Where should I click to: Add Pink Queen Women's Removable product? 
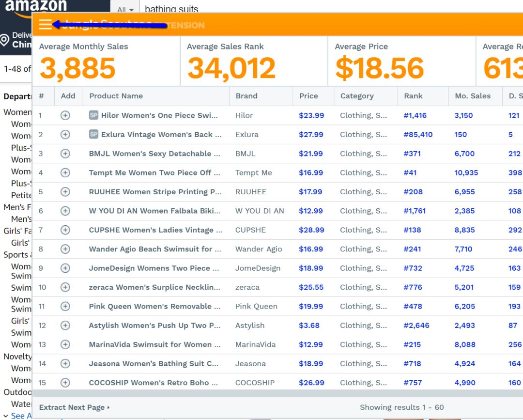[x=65, y=306]
